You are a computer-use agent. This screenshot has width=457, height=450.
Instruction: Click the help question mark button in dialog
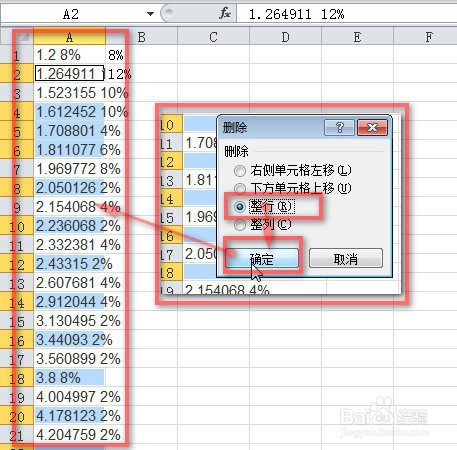(x=339, y=127)
